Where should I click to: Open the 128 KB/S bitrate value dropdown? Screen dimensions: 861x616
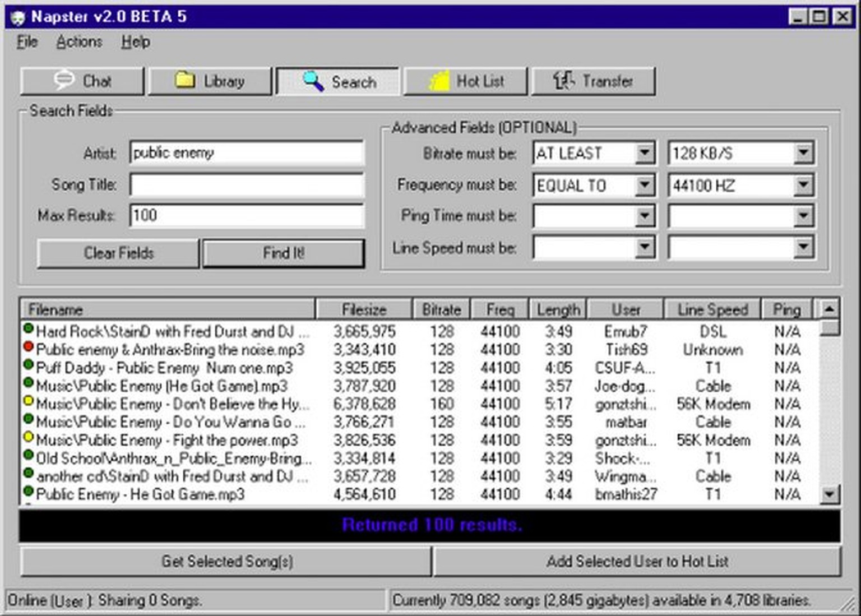(803, 153)
